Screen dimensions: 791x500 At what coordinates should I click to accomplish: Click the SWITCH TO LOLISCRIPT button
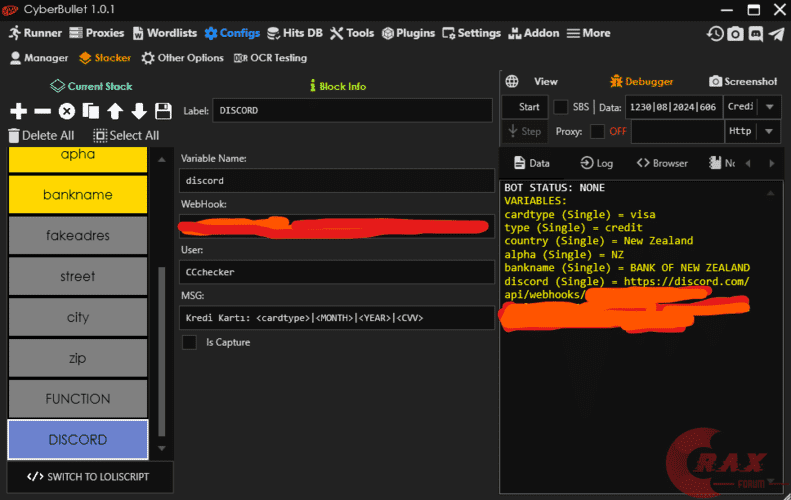click(x=90, y=477)
